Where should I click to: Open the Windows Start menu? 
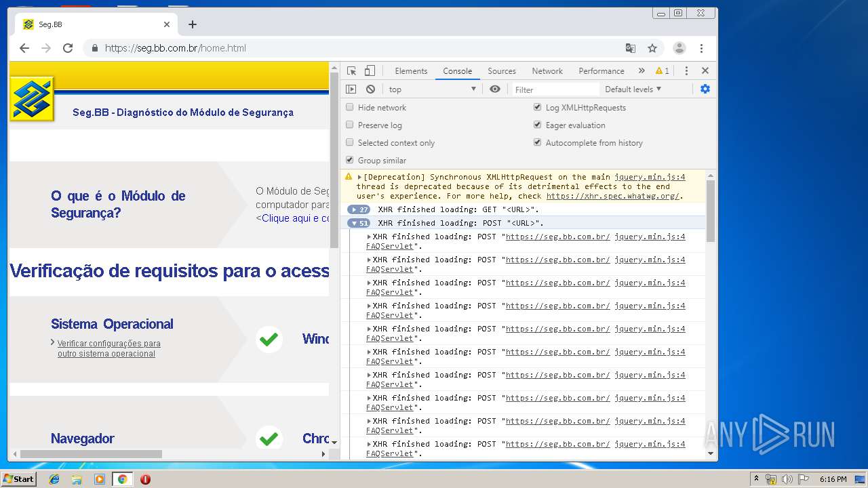(18, 479)
